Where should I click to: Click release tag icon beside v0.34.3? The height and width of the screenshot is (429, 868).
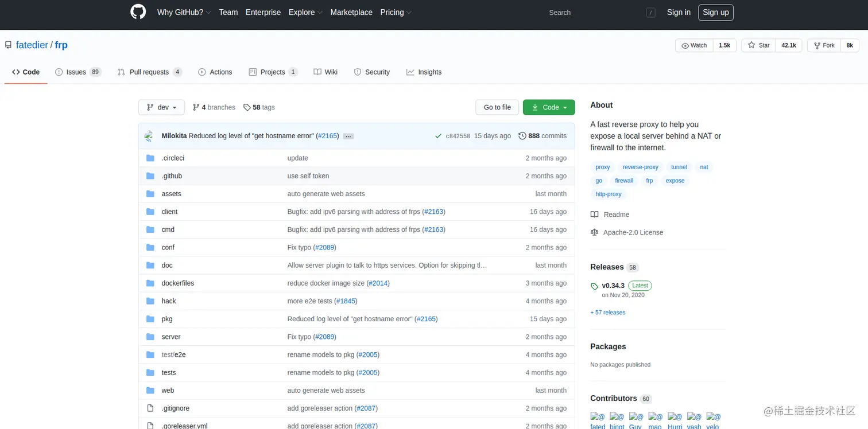tap(594, 286)
